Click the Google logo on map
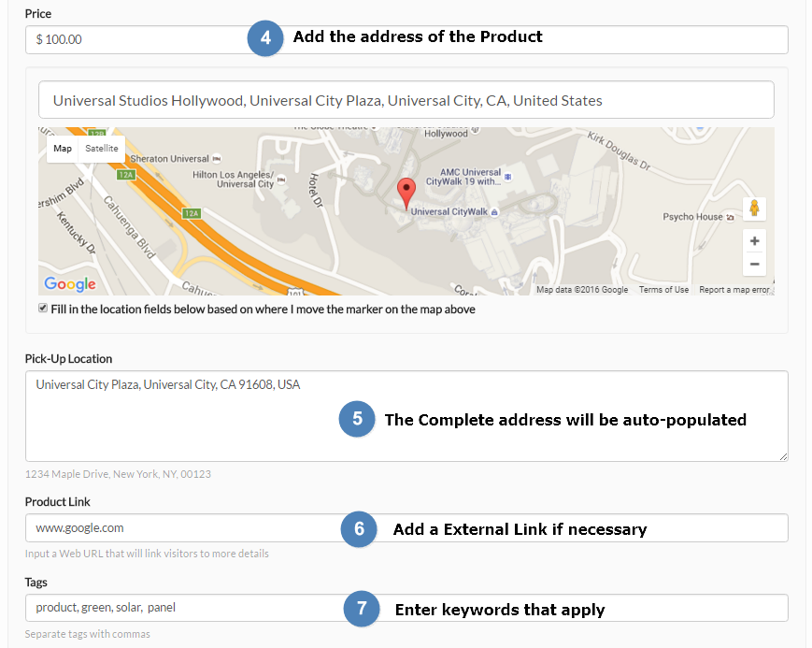 tap(70, 283)
